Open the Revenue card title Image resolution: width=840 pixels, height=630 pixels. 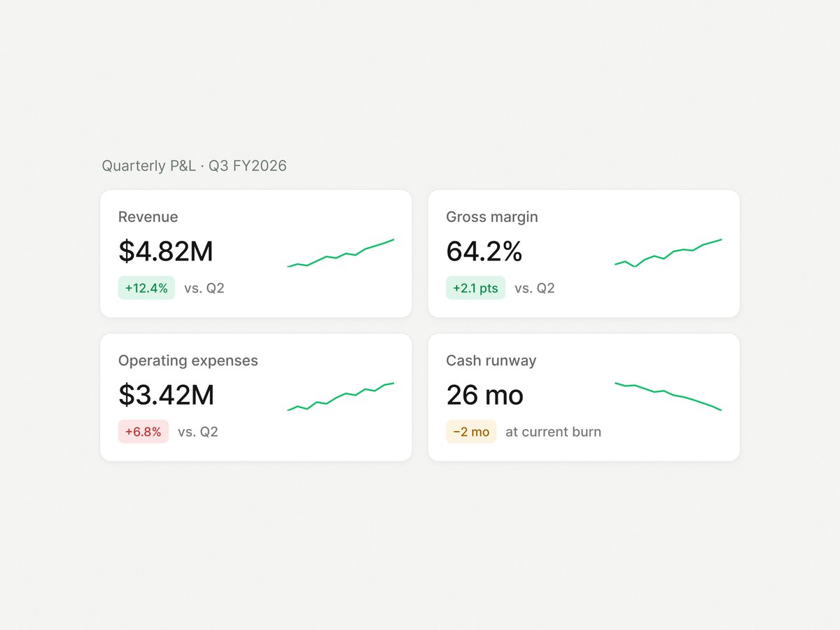click(148, 217)
